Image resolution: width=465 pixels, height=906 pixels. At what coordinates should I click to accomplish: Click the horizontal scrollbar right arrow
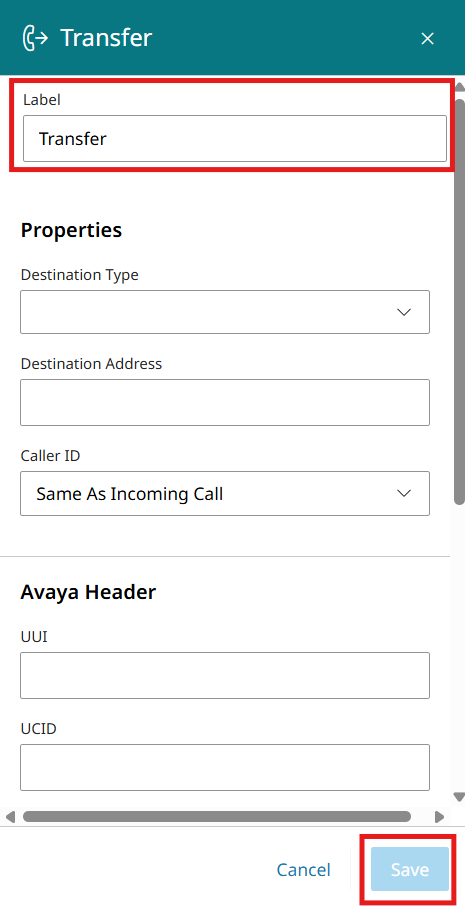[439, 817]
